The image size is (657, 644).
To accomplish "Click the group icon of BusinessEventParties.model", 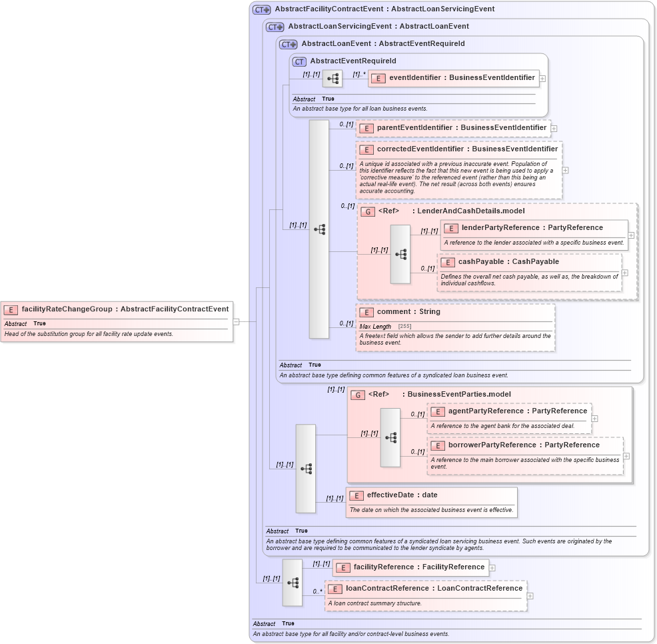I will (x=357, y=394).
